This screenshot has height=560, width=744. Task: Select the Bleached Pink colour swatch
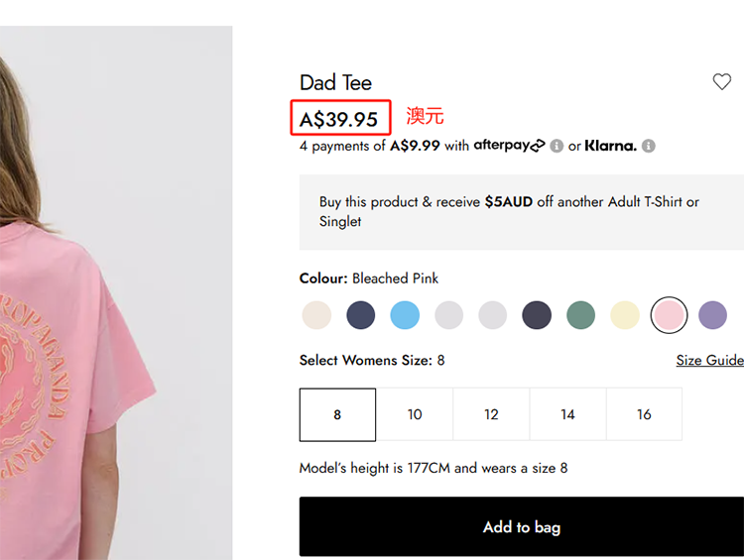(669, 315)
